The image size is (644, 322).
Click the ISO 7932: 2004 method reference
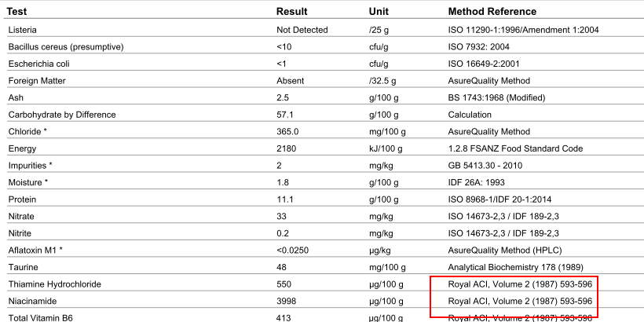pos(482,46)
